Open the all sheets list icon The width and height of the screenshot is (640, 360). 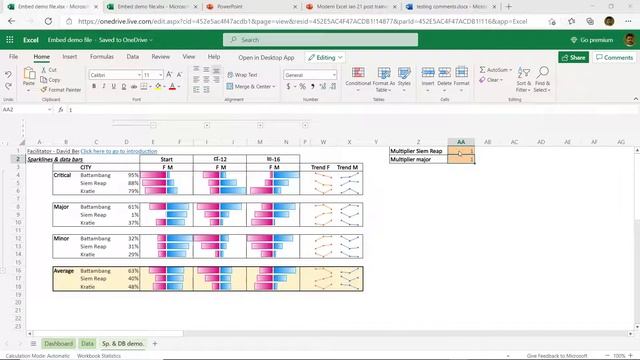point(33,344)
